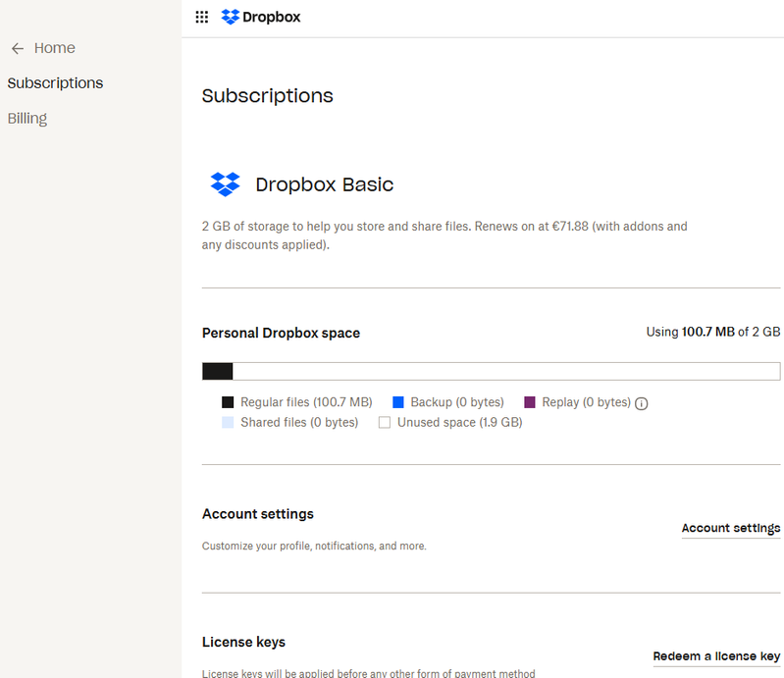
Task: Go to Home in the sidebar
Action: tap(54, 48)
